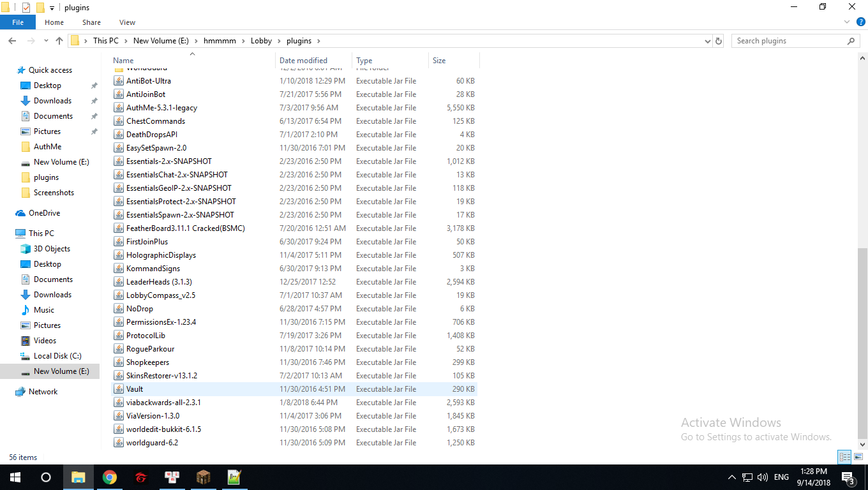Click the volume speaker tray icon
This screenshot has height=490, width=868.
762,477
